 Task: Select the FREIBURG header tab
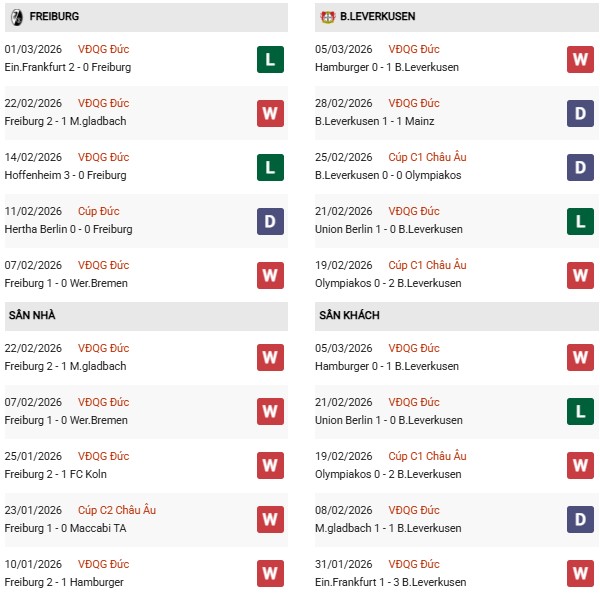pyautogui.click(x=55, y=17)
